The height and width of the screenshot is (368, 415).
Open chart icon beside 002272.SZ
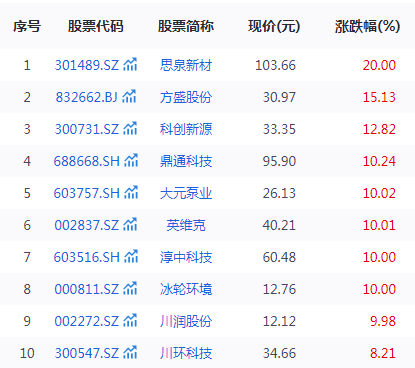130,320
